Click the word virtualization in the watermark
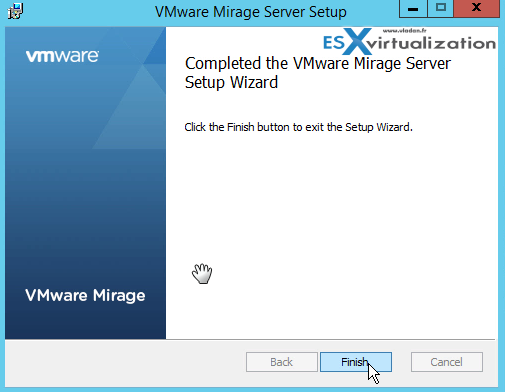Image resolution: width=505 pixels, height=392 pixels. [x=431, y=43]
